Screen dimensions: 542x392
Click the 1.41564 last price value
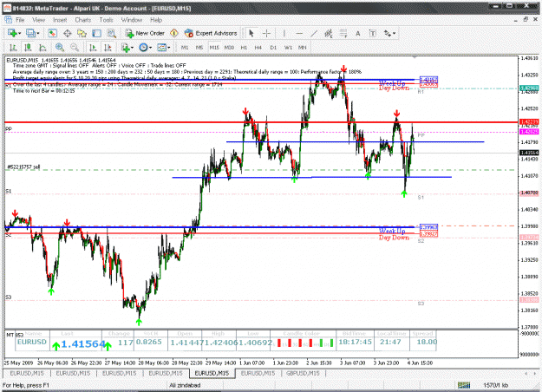click(x=83, y=344)
